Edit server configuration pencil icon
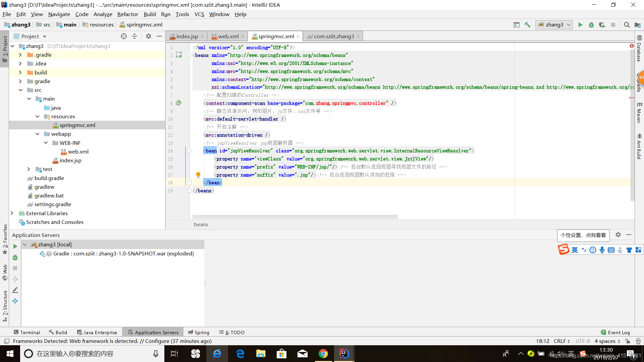 tap(15, 290)
